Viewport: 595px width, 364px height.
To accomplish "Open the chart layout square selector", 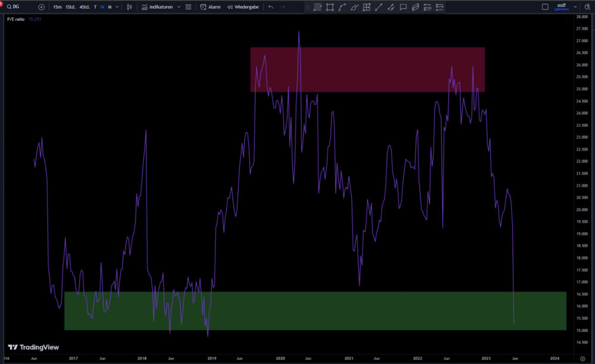I will (545, 7).
